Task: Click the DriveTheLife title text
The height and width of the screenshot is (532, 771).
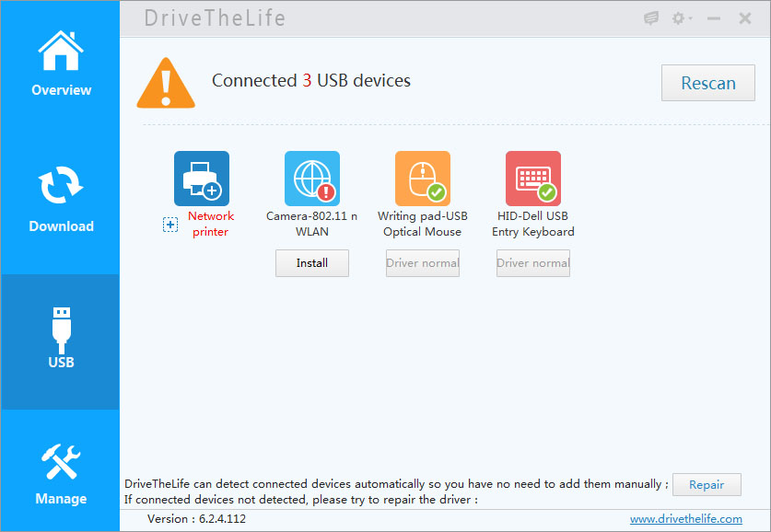Action: (215, 18)
